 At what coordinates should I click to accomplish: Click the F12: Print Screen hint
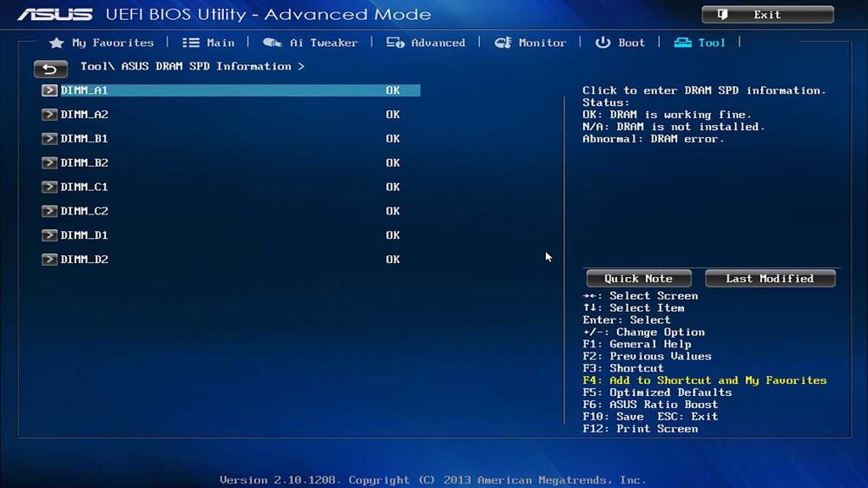640,429
